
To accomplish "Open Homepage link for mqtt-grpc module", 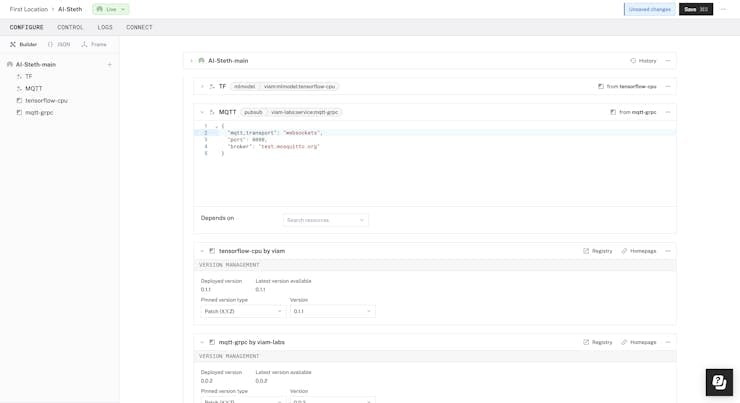I will coord(638,342).
